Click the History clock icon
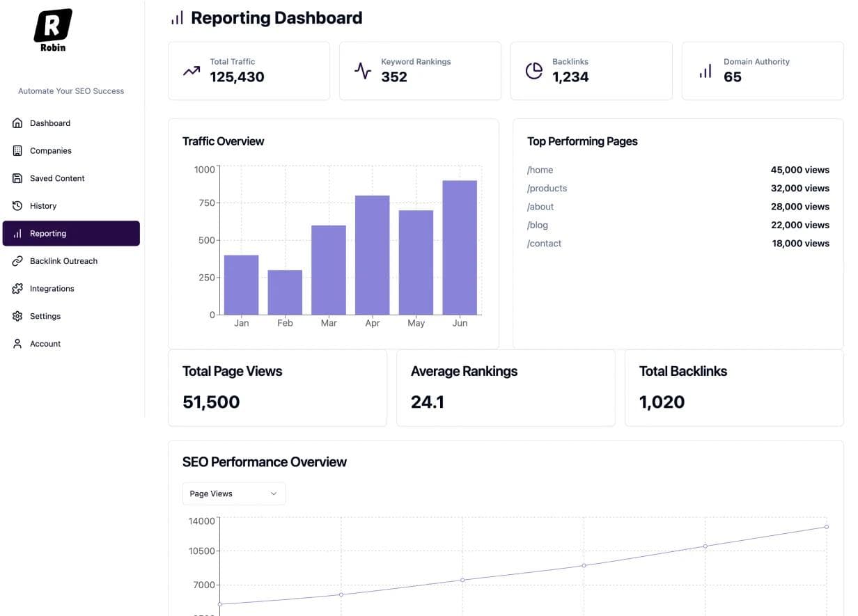The width and height of the screenshot is (858, 616). 17,206
